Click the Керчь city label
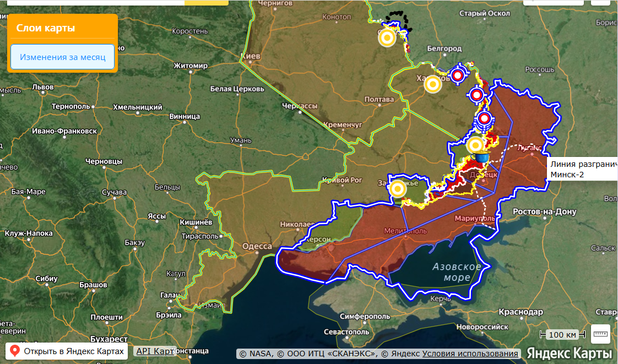 [x=440, y=299]
